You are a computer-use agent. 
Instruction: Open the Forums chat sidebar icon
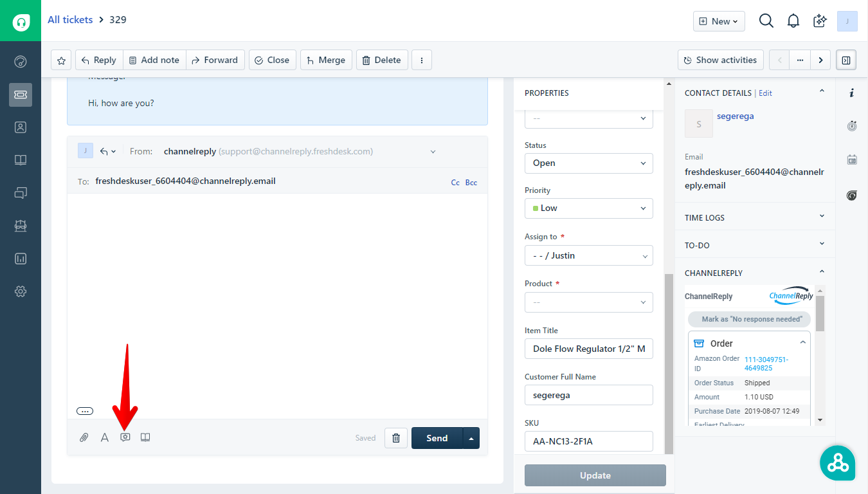[21, 192]
